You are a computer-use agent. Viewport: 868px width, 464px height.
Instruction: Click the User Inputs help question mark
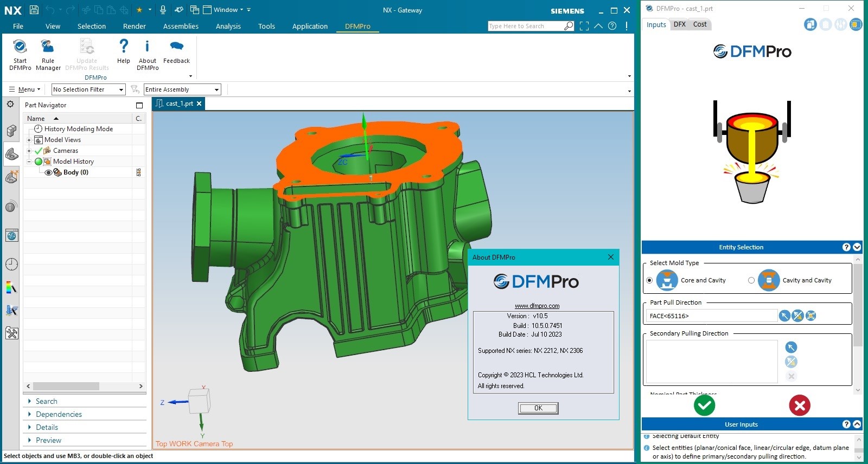(x=846, y=424)
